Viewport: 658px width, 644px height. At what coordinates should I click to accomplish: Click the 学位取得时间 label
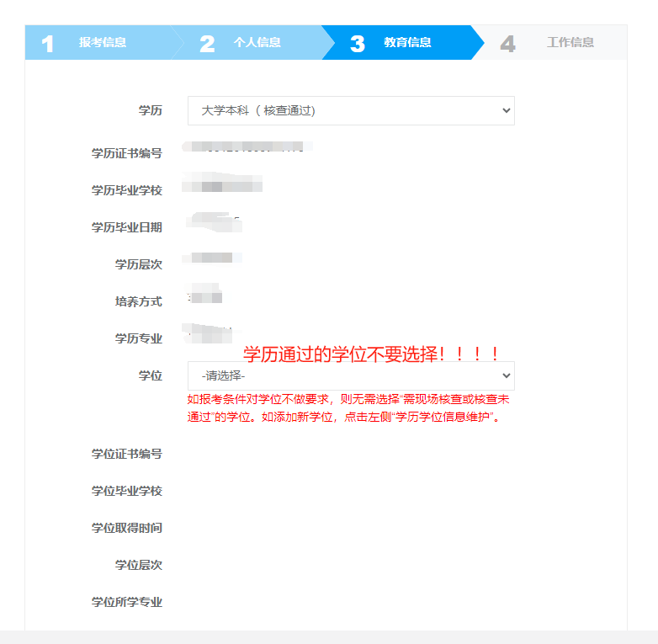(x=127, y=528)
